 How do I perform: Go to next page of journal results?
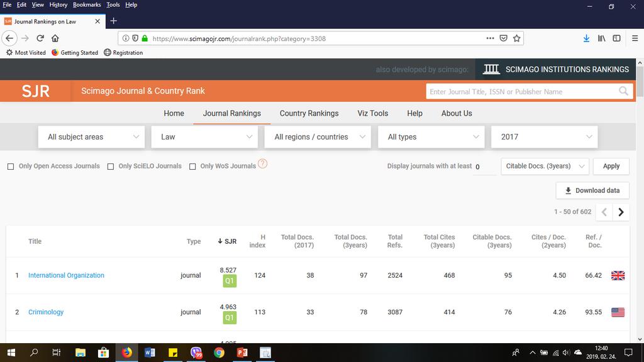[x=621, y=212]
